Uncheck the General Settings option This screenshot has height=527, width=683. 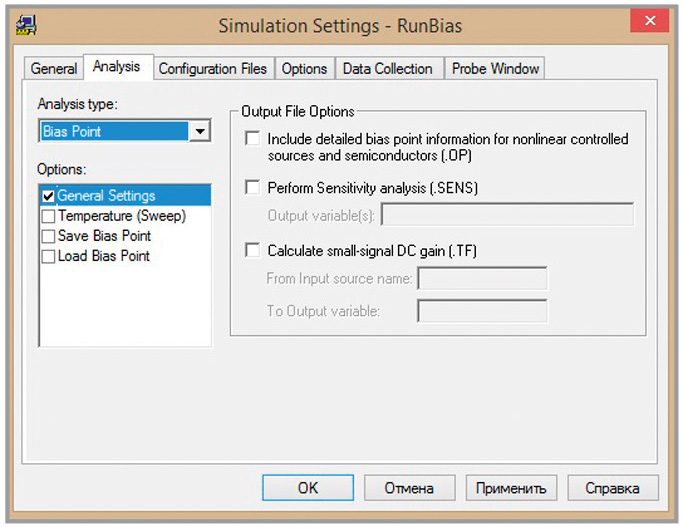click(48, 196)
